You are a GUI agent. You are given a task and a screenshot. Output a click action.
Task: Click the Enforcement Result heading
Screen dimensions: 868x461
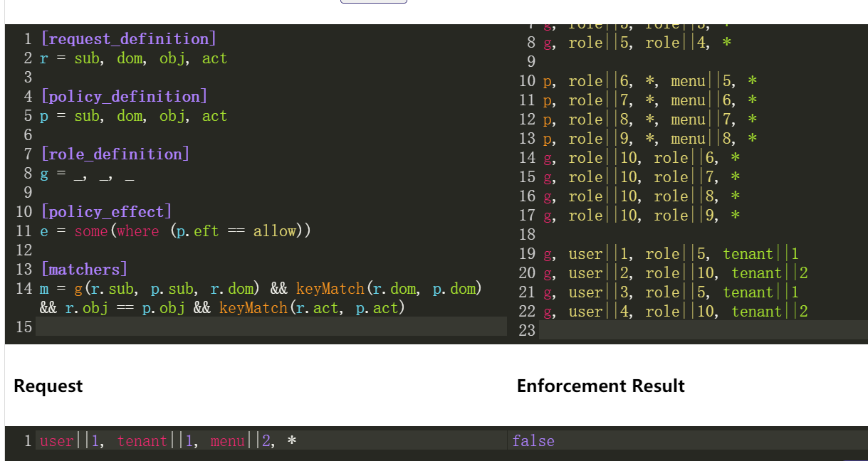point(600,386)
